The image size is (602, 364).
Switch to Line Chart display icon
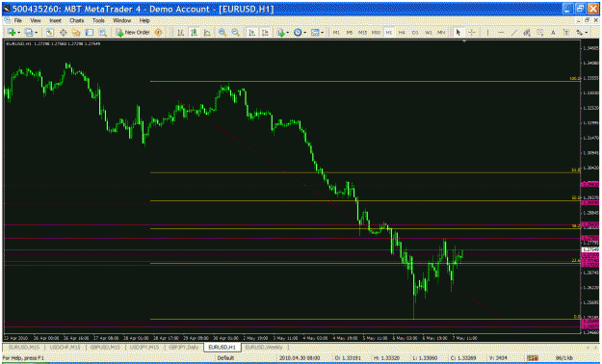click(x=207, y=33)
